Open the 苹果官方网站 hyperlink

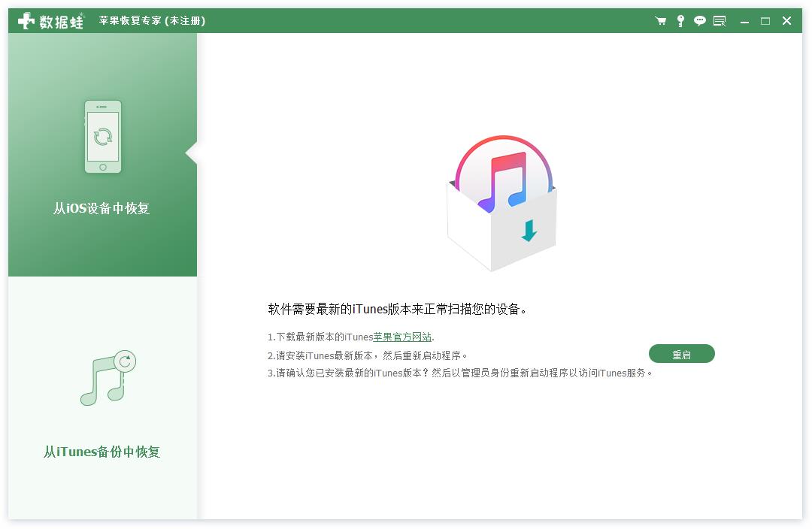click(x=404, y=337)
